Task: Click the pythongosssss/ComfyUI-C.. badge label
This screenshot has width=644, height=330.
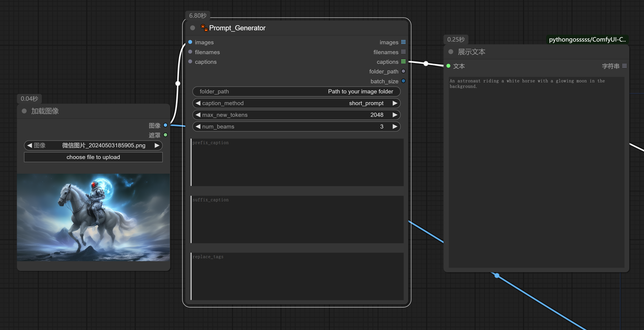Action: pos(587,39)
